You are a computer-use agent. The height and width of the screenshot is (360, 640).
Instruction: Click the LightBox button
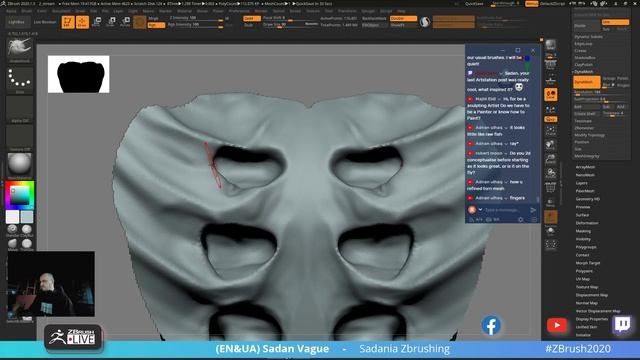click(x=17, y=22)
